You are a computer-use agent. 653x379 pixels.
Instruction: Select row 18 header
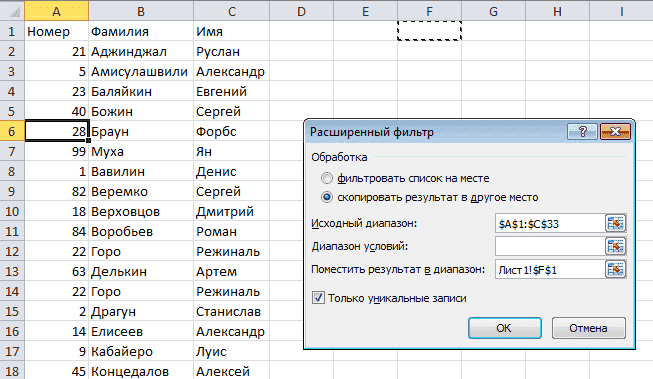[12, 371]
